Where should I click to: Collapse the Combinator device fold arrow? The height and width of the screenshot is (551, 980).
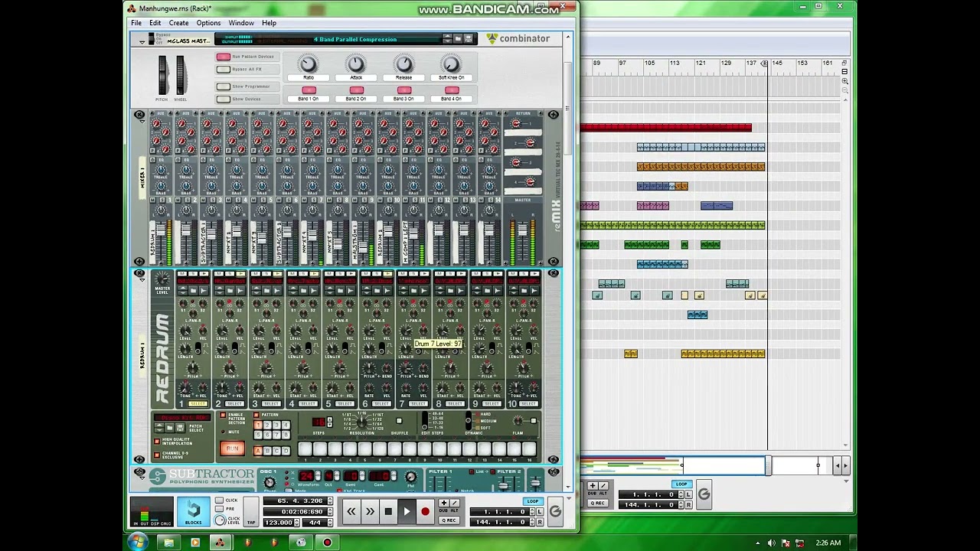(x=142, y=42)
